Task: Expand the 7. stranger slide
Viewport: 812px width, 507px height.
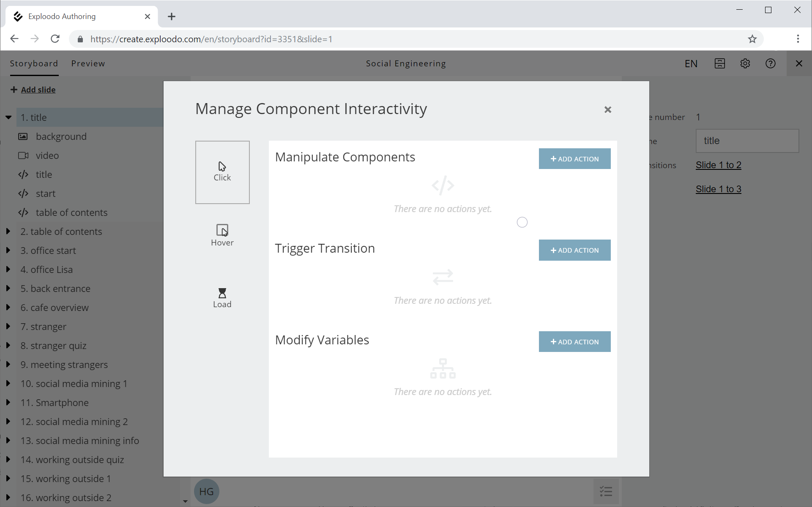Action: pyautogui.click(x=8, y=327)
